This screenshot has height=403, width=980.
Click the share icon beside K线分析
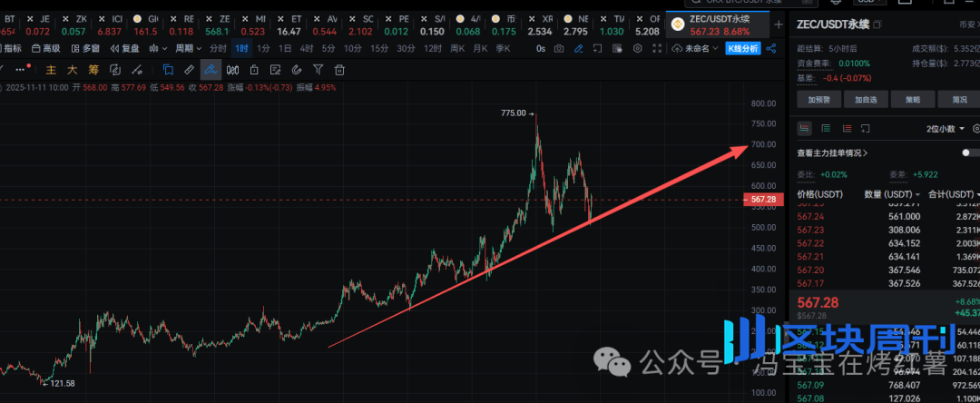click(771, 48)
